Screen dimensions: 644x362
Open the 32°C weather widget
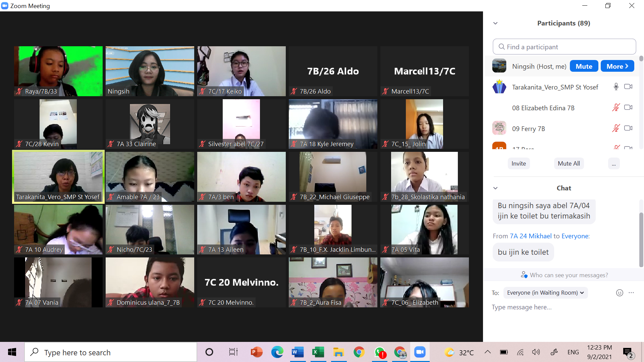tap(459, 352)
